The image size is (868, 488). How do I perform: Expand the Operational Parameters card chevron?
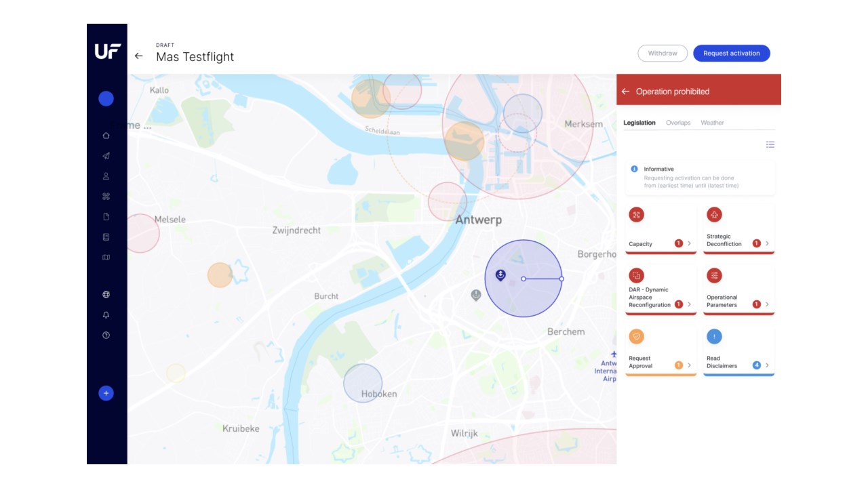(x=768, y=304)
